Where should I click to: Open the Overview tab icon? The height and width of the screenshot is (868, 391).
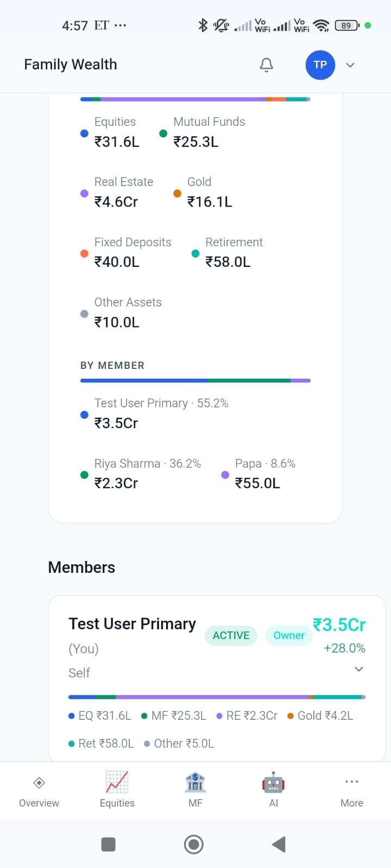click(39, 783)
